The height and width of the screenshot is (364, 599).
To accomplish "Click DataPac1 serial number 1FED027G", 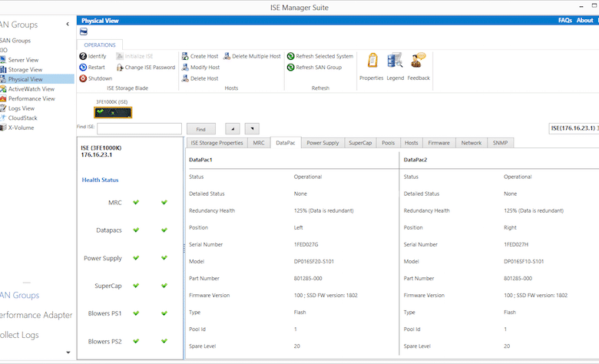I will (306, 244).
